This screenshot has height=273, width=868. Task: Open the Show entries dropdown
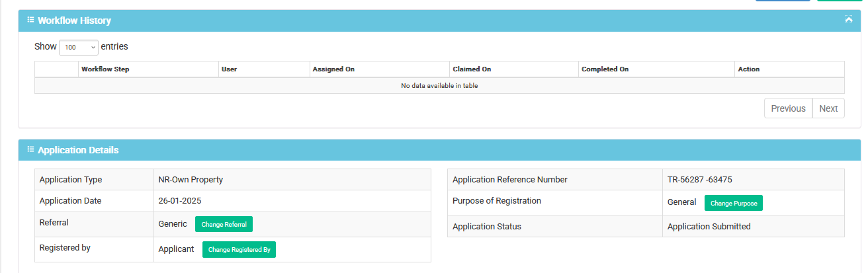(79, 48)
